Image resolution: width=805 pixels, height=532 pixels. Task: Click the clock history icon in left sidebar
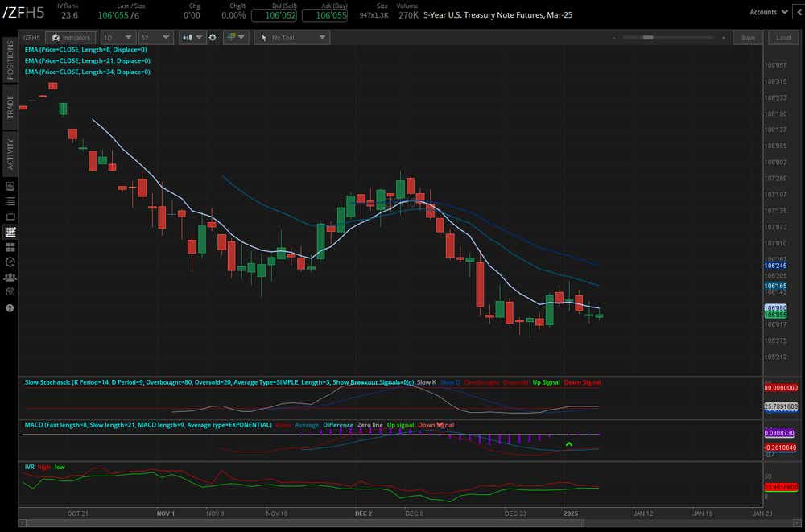click(10, 262)
